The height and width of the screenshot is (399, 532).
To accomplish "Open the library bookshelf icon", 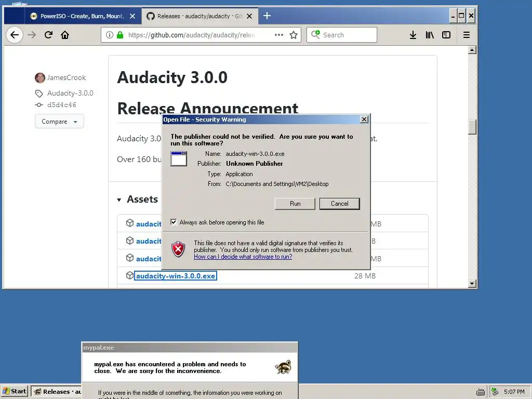I will (430, 35).
